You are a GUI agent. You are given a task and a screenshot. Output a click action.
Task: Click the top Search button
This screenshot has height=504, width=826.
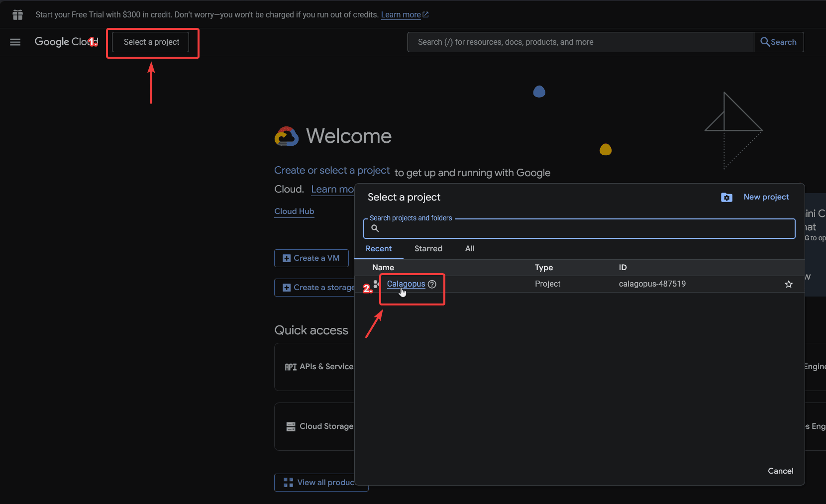tap(779, 42)
